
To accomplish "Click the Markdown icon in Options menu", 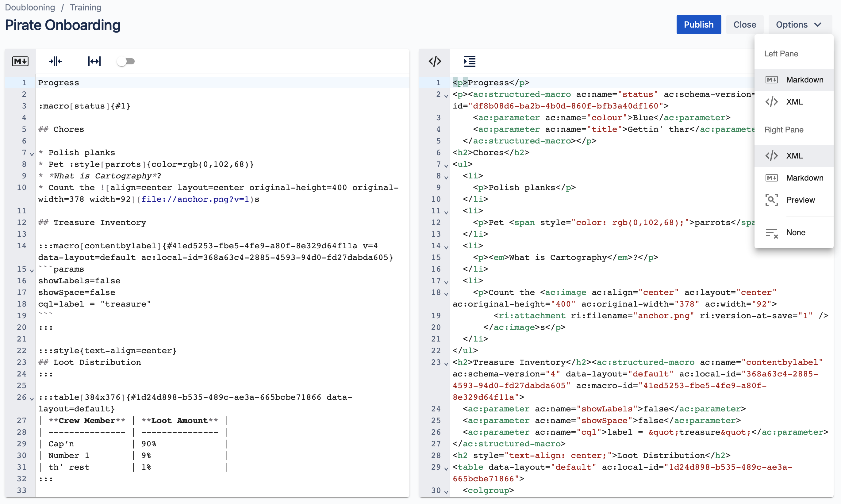I will (771, 79).
